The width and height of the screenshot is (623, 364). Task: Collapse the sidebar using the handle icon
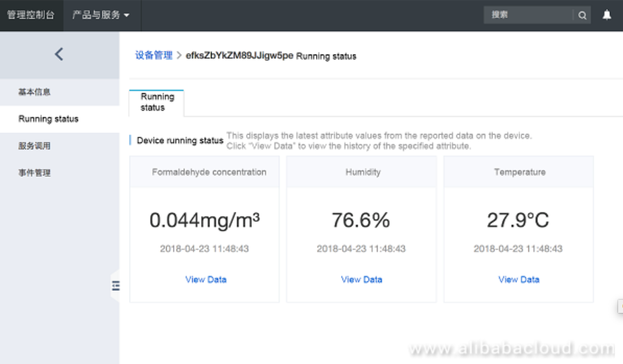click(x=115, y=286)
